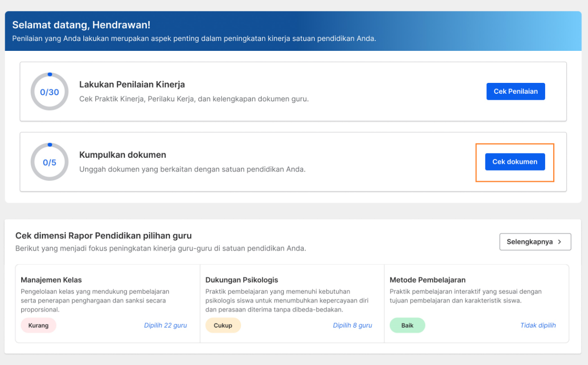Click the 0/5 document progress ring
Screen dimensions: 588x365
pos(49,162)
